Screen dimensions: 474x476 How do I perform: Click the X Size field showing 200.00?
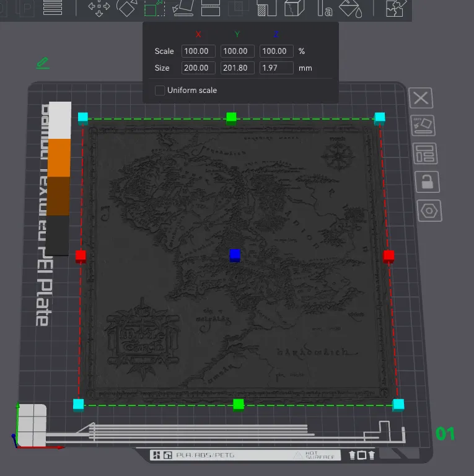198,68
